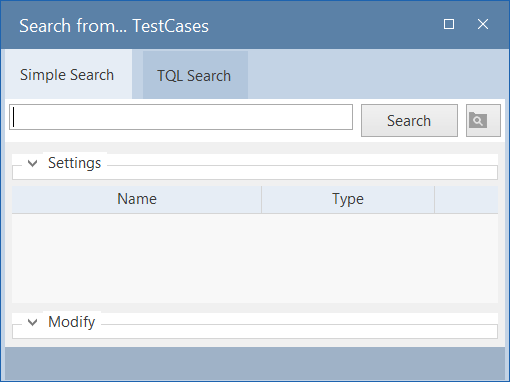Click the Modify group label
510x382 pixels.
[x=72, y=322]
